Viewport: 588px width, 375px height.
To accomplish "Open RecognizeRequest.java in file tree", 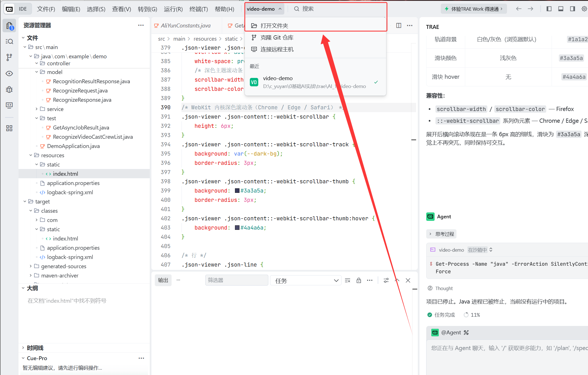I will pos(80,91).
